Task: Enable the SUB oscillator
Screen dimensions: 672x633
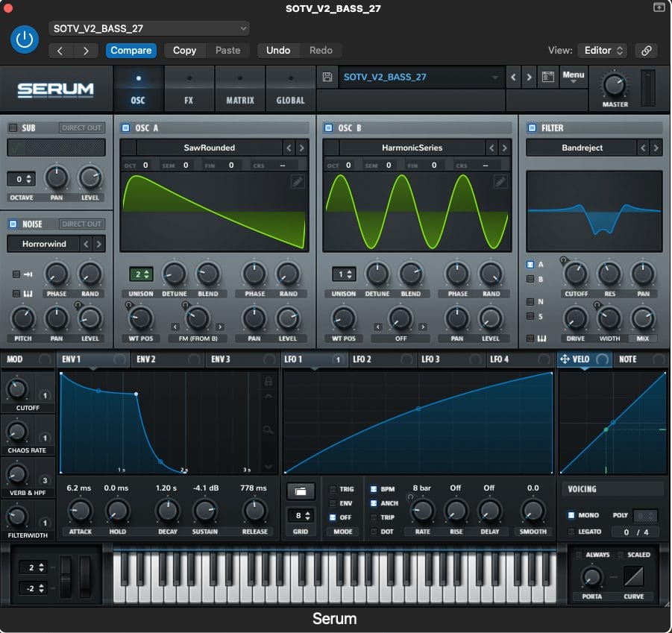Action: (x=13, y=127)
